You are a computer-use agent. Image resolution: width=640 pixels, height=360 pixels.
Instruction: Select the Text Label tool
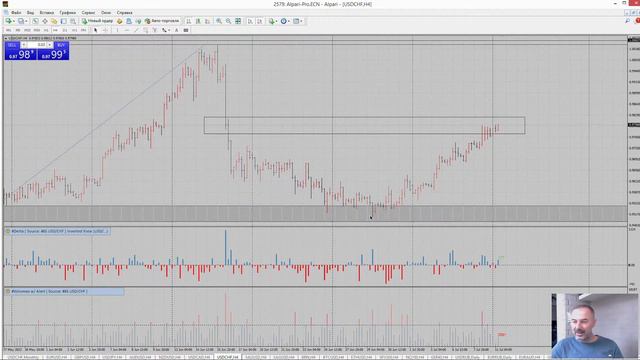click(x=186, y=30)
